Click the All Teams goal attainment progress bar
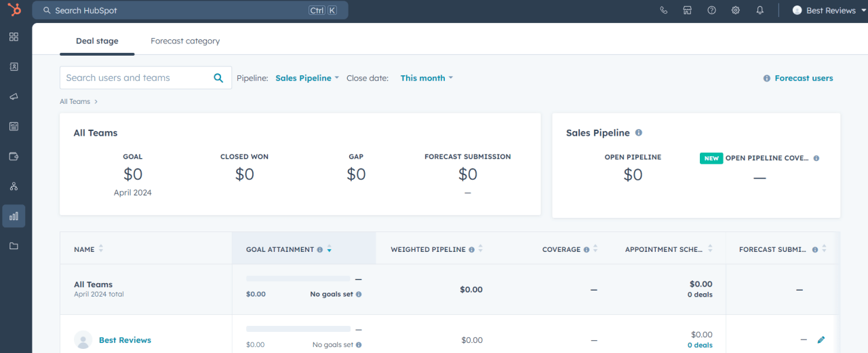The image size is (868, 353). tap(298, 278)
